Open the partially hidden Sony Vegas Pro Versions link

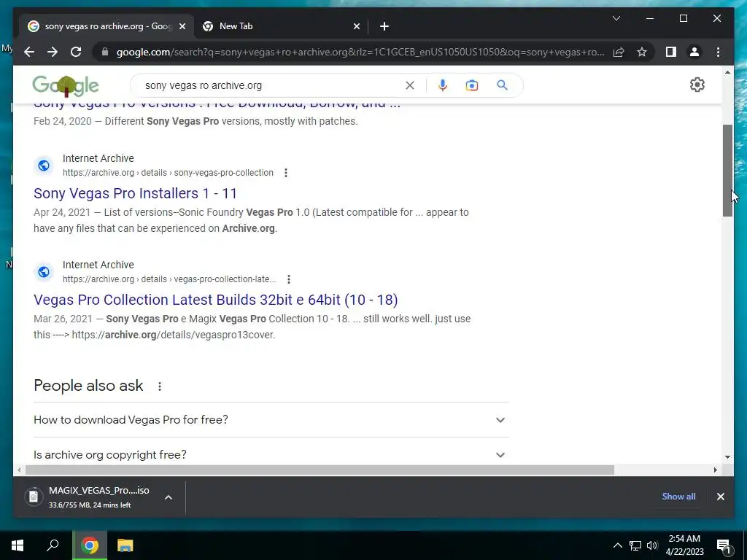217,105
